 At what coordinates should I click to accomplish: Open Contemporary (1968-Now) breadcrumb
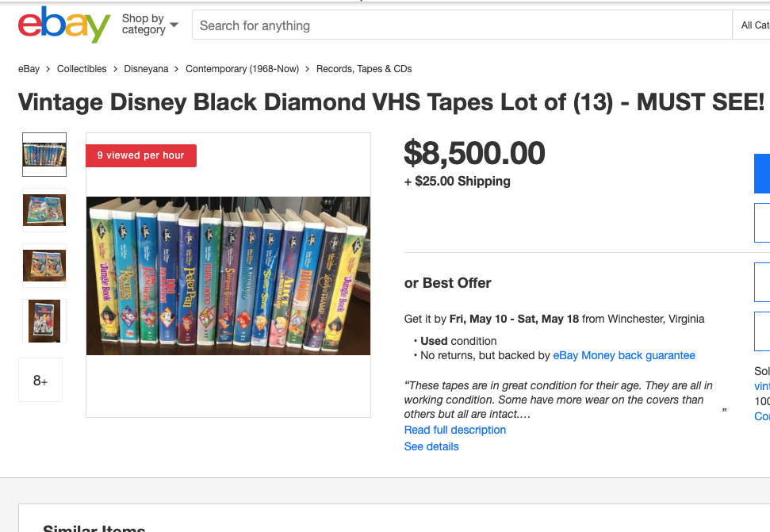(242, 69)
